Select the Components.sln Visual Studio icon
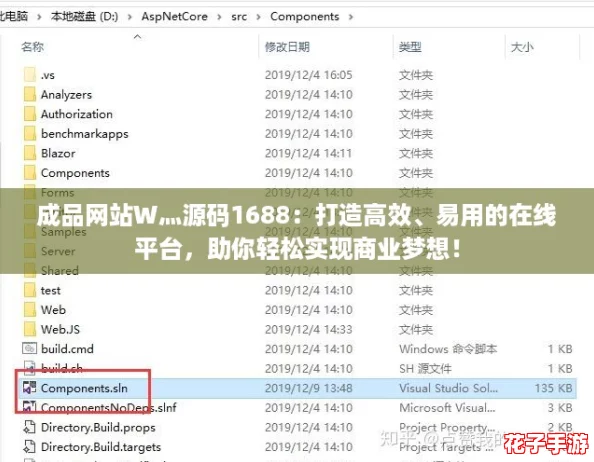This screenshot has width=594, height=462. (30, 388)
